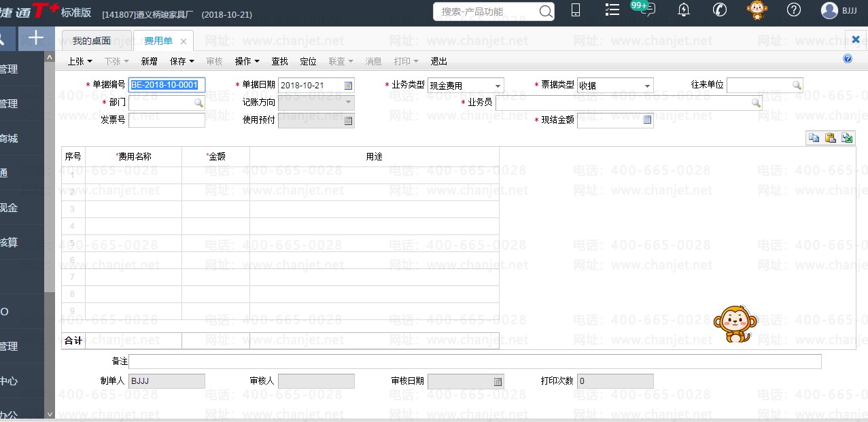The width and height of the screenshot is (868, 422).
Task: Open the 现结金额 calculator icon
Action: pyautogui.click(x=648, y=120)
